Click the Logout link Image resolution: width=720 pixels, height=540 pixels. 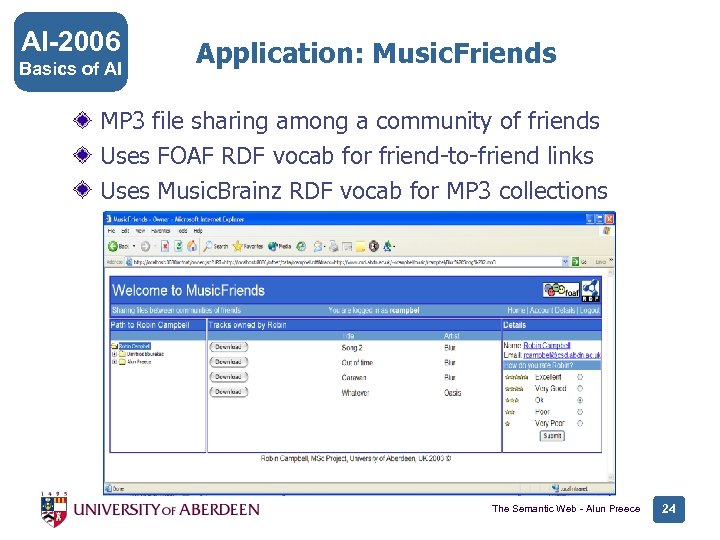tap(589, 310)
